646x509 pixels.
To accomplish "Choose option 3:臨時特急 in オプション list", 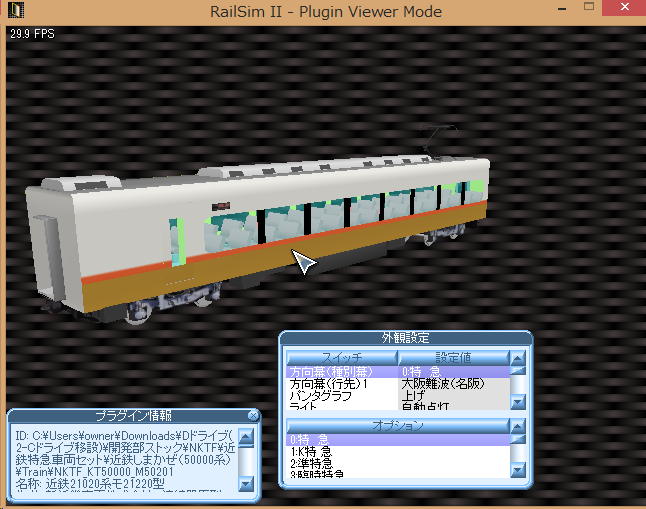I will pyautogui.click(x=398, y=474).
